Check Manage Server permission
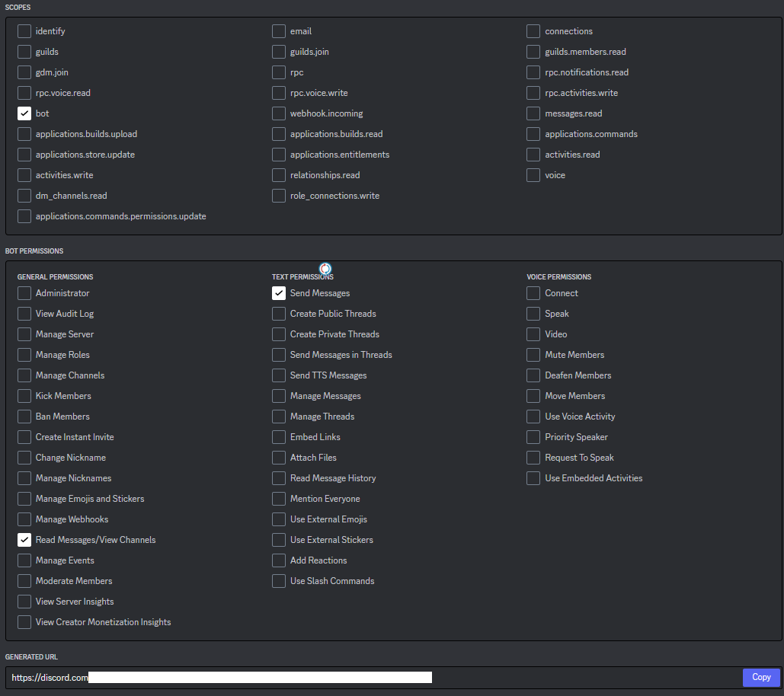This screenshot has height=696, width=784. [24, 334]
